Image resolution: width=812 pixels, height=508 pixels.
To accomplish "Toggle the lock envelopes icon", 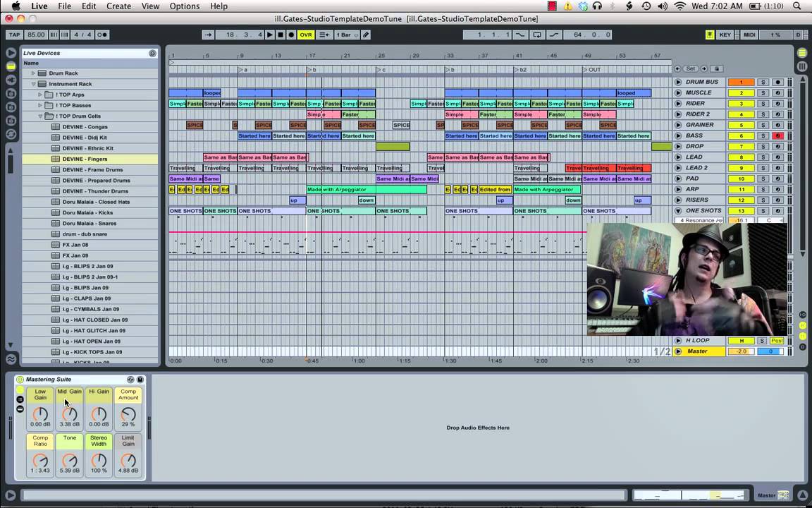I will pyautogui.click(x=717, y=68).
